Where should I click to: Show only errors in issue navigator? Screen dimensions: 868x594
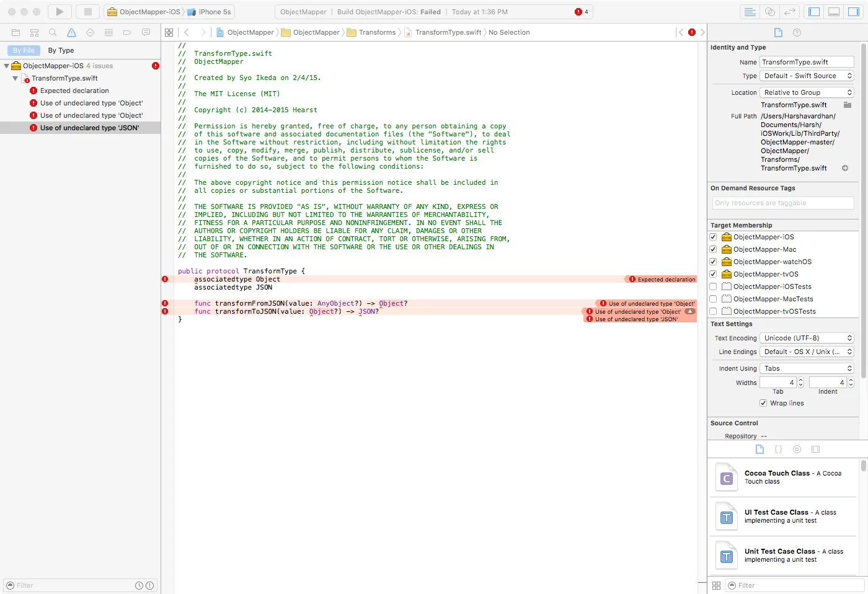pos(149,585)
